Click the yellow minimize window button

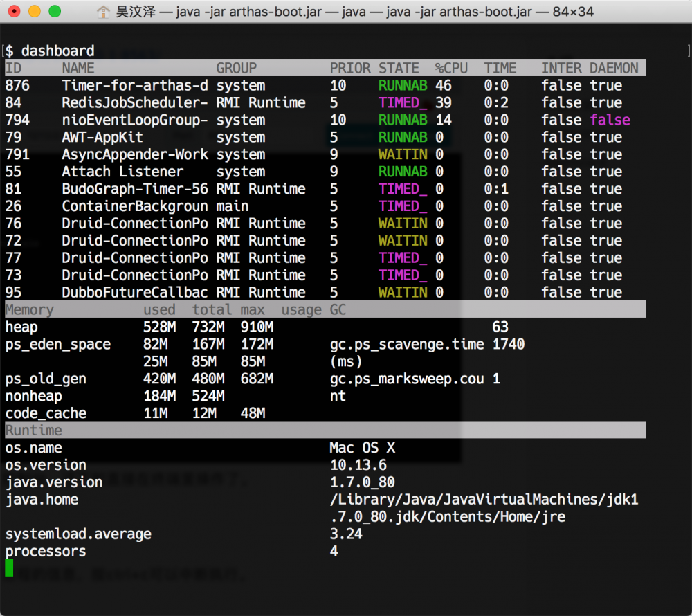(35, 11)
